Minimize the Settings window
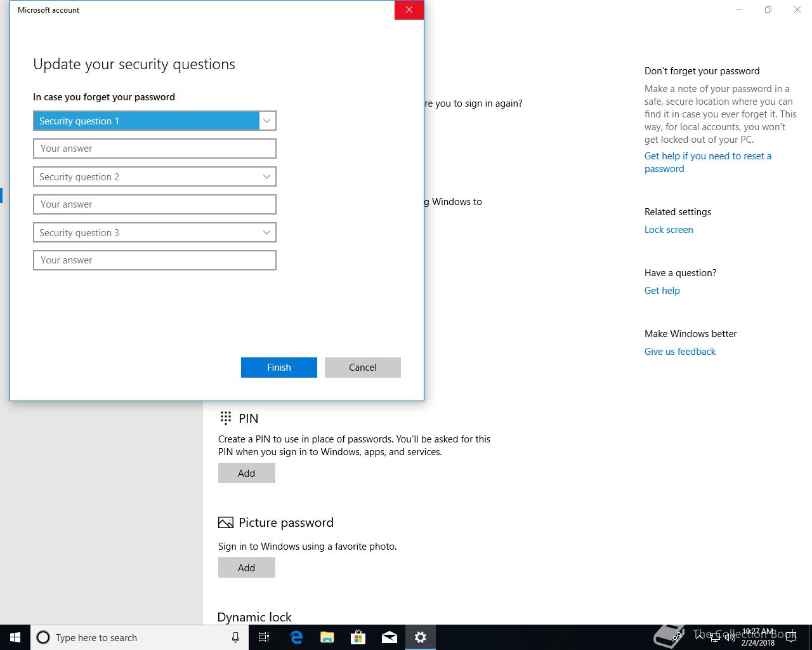The width and height of the screenshot is (812, 650). [739, 10]
